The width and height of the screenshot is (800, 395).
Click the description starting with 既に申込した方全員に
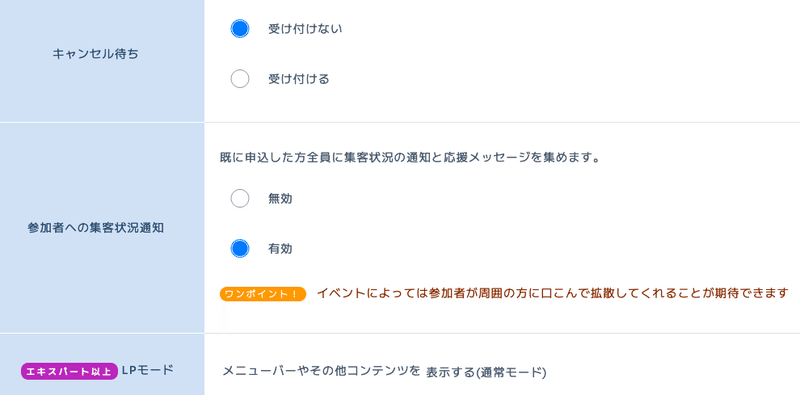coord(409,158)
